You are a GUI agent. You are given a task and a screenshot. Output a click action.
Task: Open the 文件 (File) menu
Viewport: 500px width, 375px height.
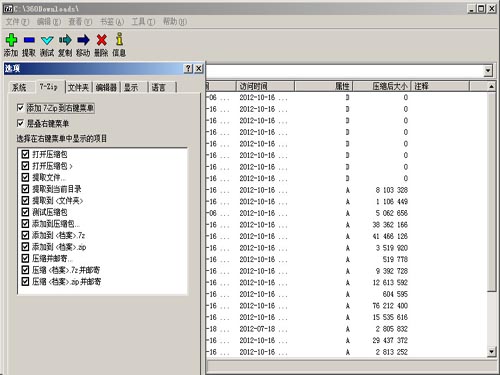(17, 22)
